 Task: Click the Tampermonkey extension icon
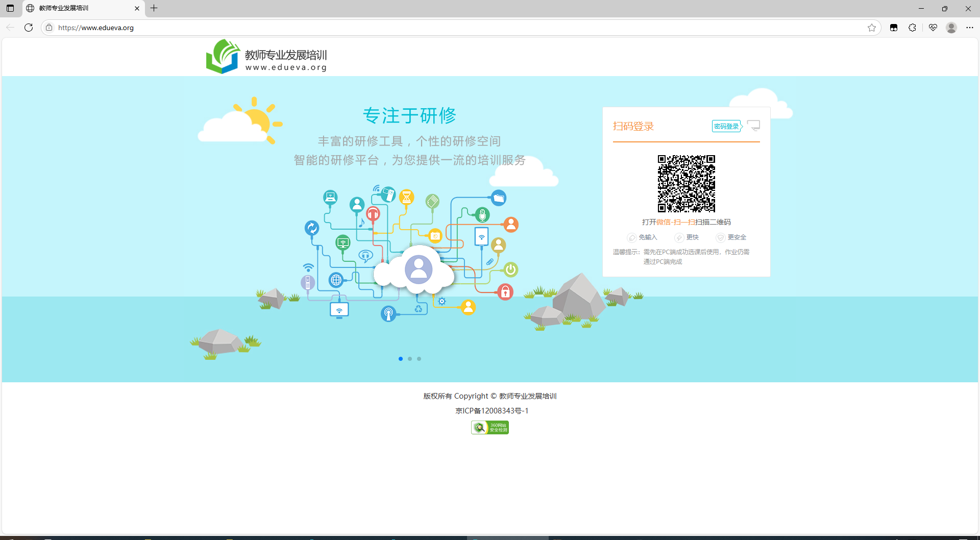tap(894, 28)
